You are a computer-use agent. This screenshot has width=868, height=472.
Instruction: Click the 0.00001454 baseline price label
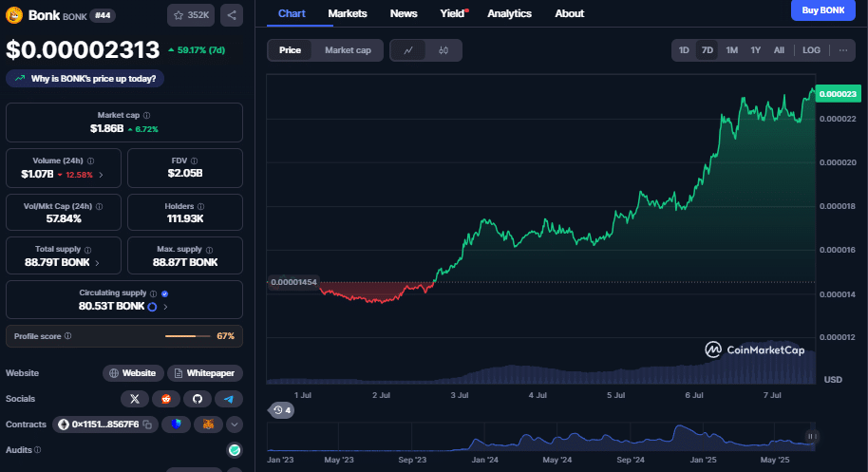tap(293, 282)
